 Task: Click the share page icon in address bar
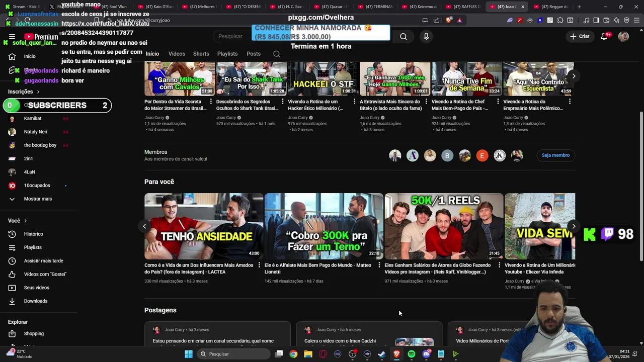tap(436, 20)
